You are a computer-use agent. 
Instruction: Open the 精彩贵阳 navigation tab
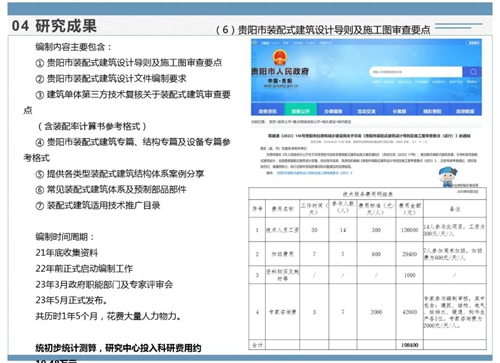tap(432, 111)
